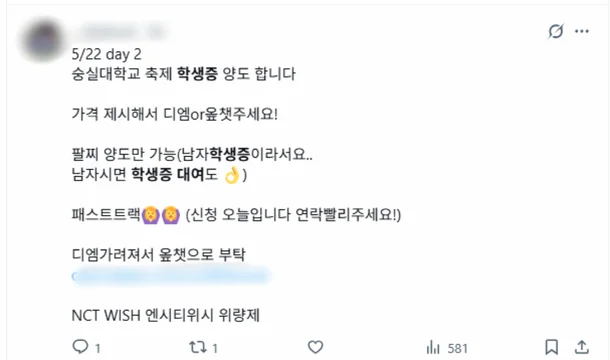The width and height of the screenshot is (610, 360).
Task: Bookmark this post
Action: 551,347
